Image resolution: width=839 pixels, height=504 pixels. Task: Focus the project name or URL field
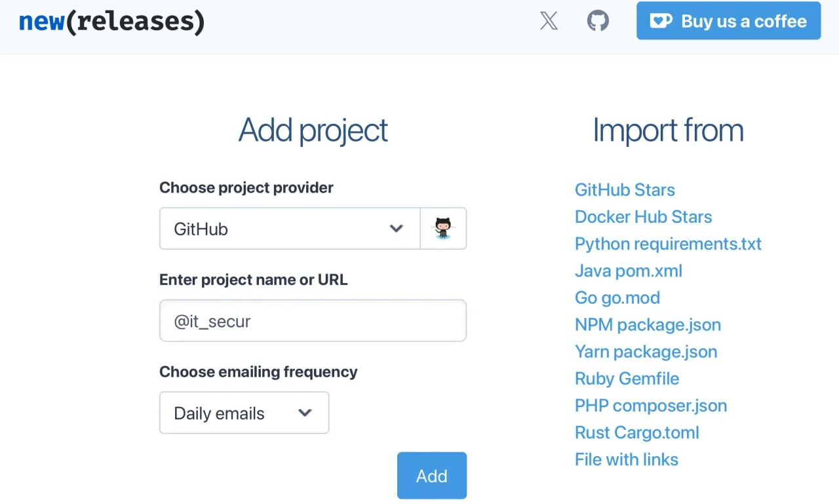(313, 321)
